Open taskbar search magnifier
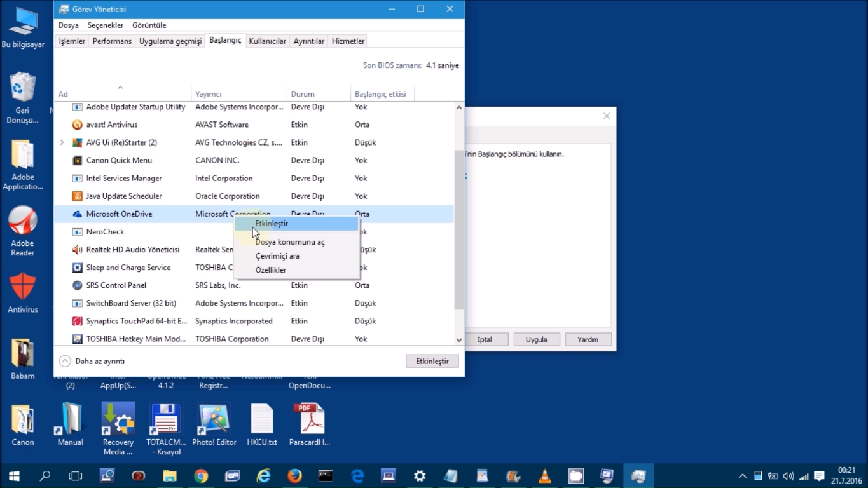The height and width of the screenshot is (488, 868). pos(45,475)
